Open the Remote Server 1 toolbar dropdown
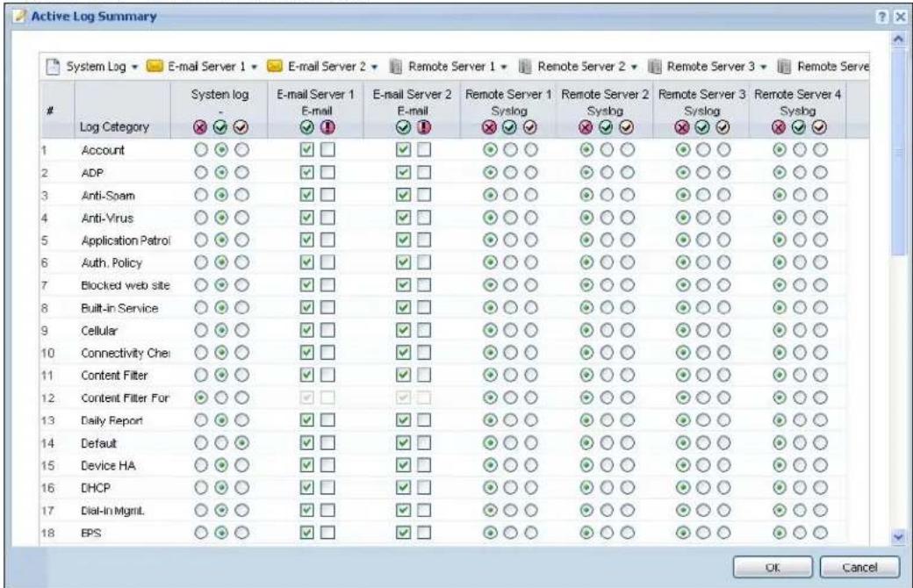 [x=504, y=67]
